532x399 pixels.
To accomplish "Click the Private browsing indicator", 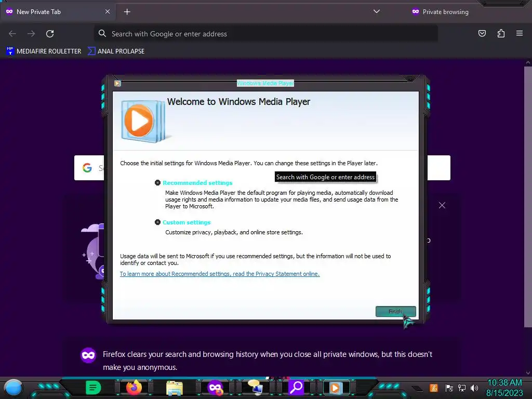I will [x=440, y=12].
